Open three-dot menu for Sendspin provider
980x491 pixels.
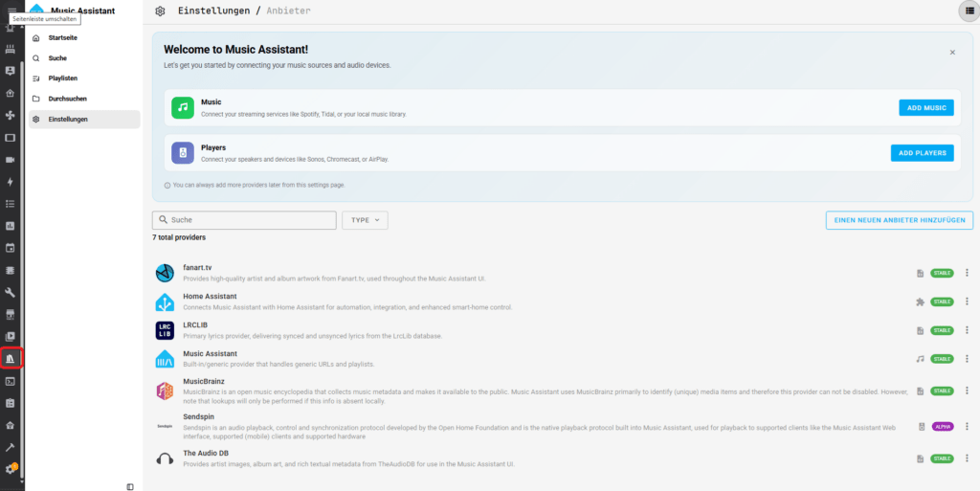967,427
